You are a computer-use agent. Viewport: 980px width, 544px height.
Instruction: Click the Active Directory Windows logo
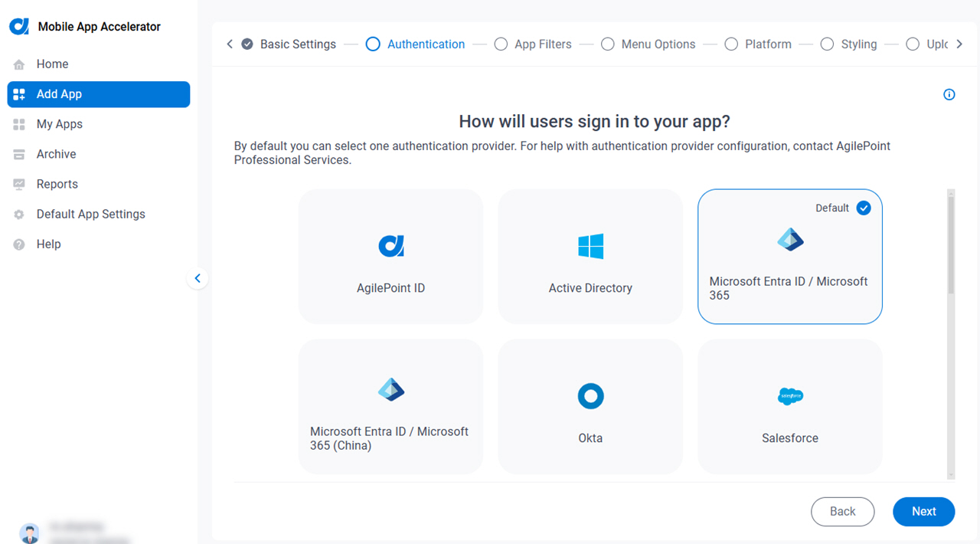[x=590, y=246]
